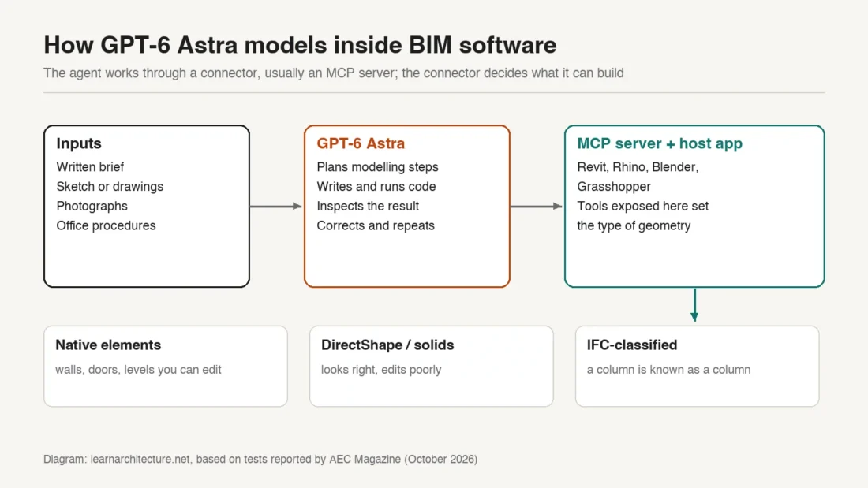This screenshot has height=488, width=868.
Task: Click the "Corrects and repeats" line
Action: point(376,225)
